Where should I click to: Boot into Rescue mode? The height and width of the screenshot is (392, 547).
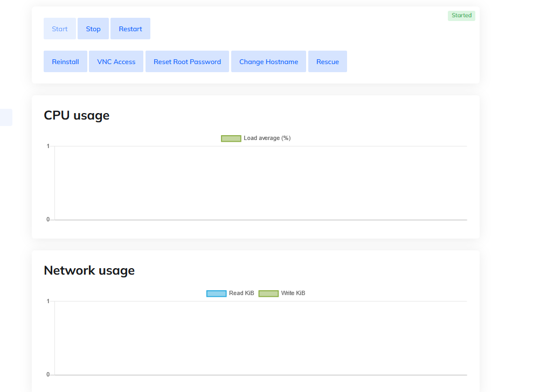coord(328,62)
